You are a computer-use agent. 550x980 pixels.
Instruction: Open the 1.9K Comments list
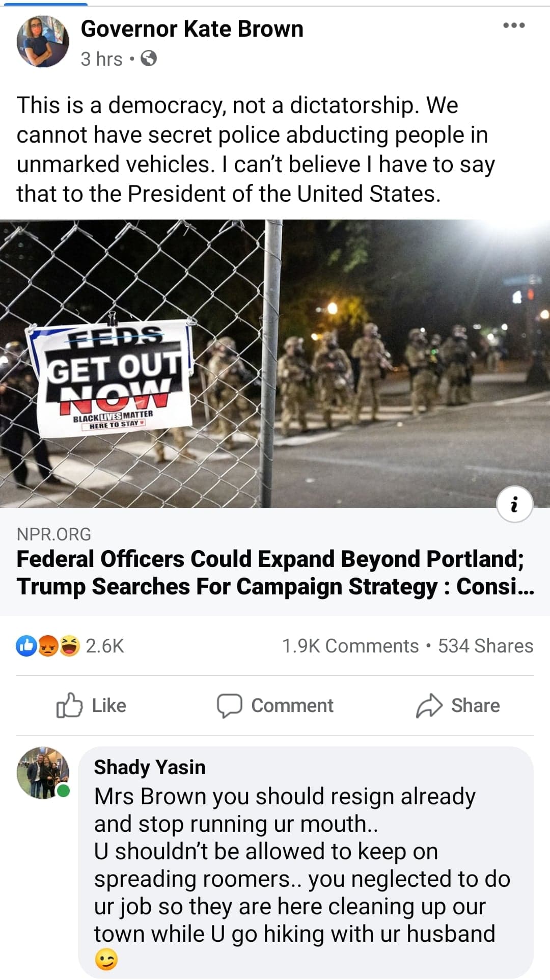pos(350,646)
